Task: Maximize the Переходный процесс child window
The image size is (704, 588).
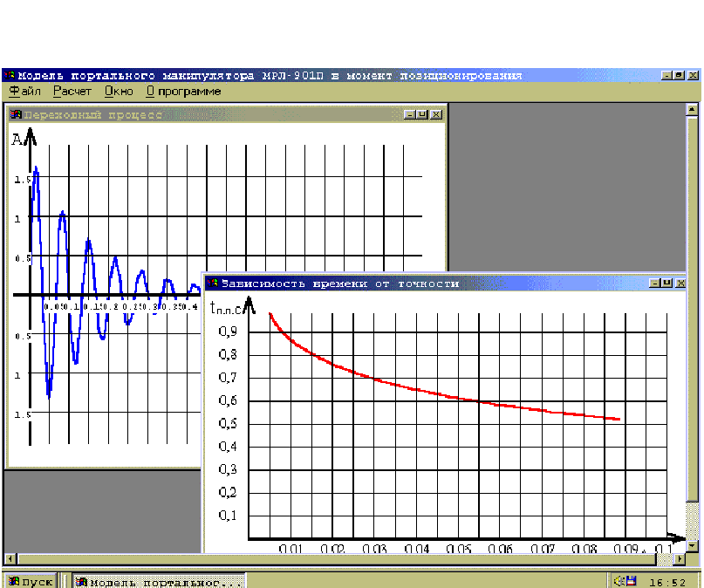Action: tap(422, 114)
